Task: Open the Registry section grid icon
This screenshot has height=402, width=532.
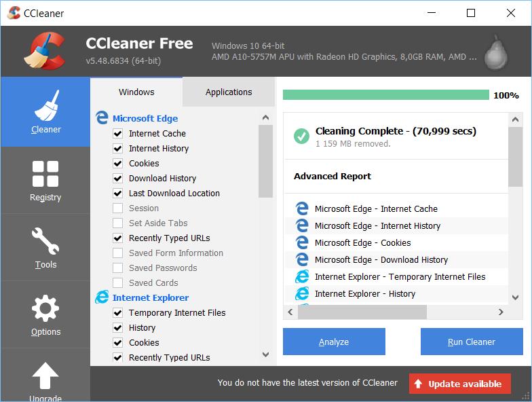Action: pyautogui.click(x=45, y=174)
